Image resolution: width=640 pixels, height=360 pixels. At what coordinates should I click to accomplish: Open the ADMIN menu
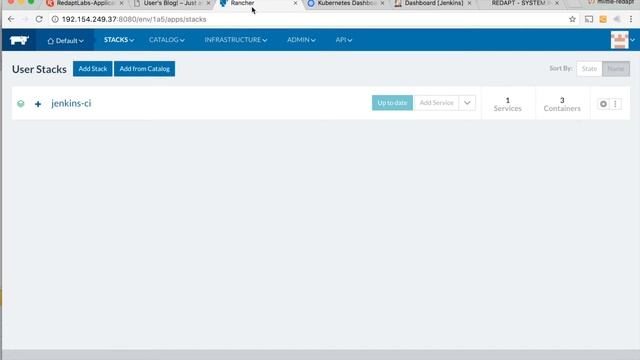[301, 40]
